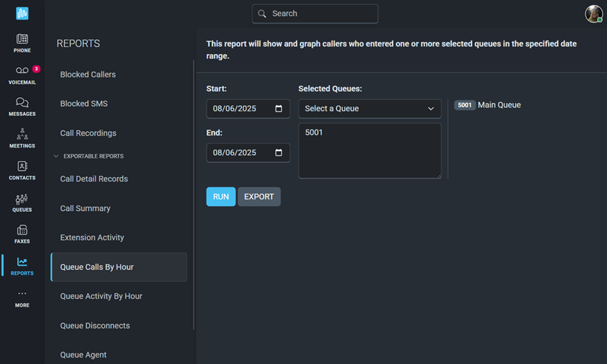
Task: Open the Blocked Callers report
Action: [x=88, y=75]
